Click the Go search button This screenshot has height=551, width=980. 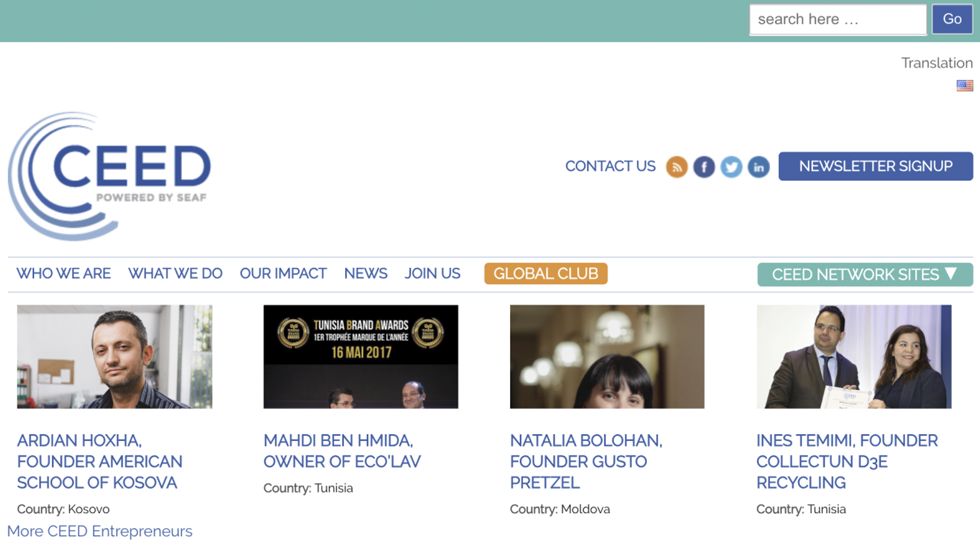(952, 19)
